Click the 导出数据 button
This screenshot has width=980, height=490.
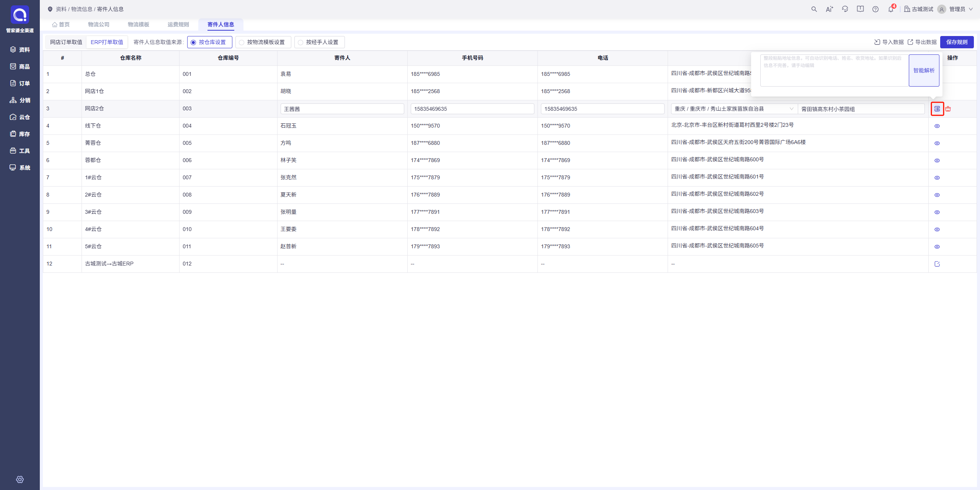point(922,42)
